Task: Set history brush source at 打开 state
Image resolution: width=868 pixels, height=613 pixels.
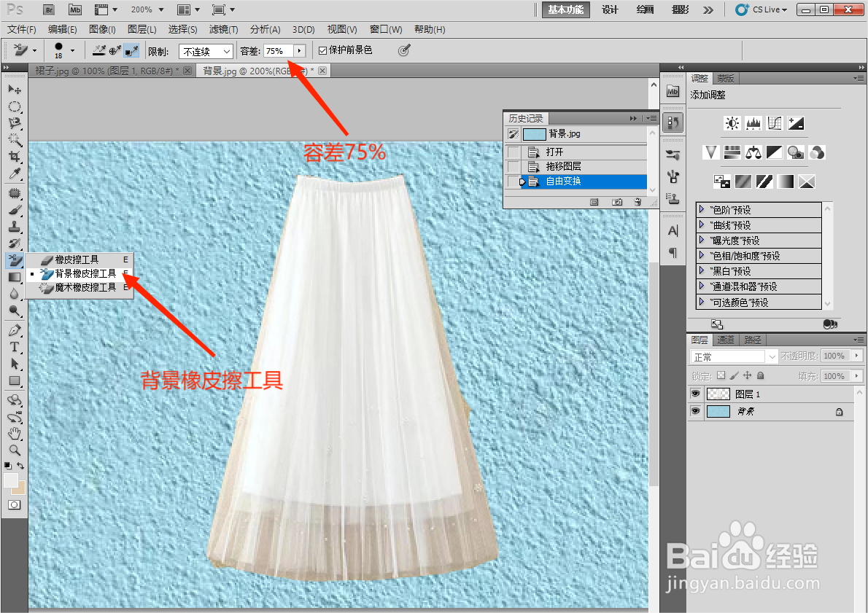Action: click(514, 152)
